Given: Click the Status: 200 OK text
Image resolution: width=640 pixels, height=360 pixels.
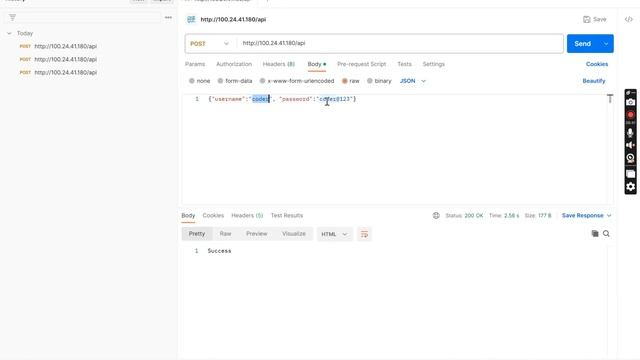Looking at the screenshot, I should (464, 216).
